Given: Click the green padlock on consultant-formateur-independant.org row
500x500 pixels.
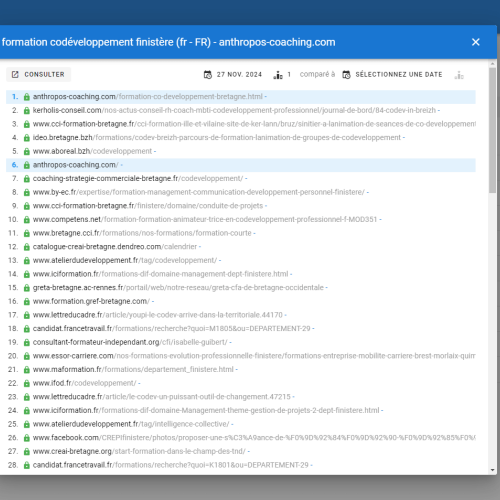Looking at the screenshot, I should pos(27,343).
